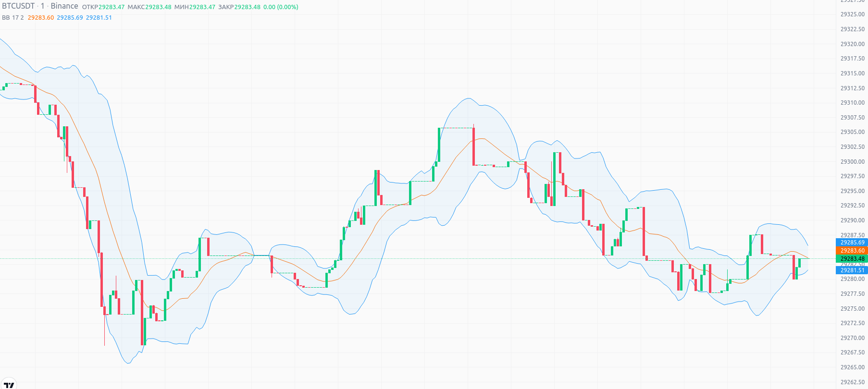The image size is (868, 389).
Task: Click the 29265.00 level on the price scale
Action: click(852, 367)
